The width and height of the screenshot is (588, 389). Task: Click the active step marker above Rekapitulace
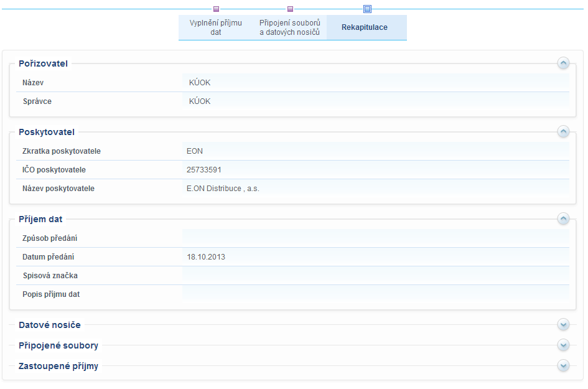tap(367, 9)
